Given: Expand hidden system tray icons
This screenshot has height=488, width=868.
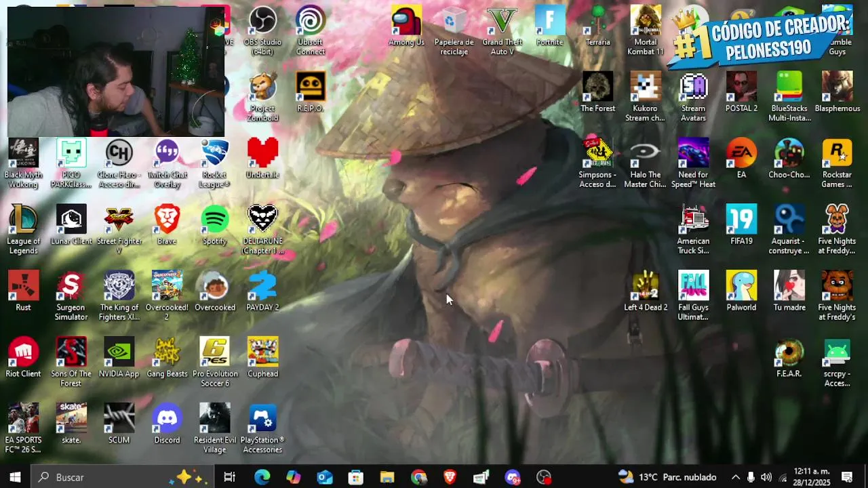Looking at the screenshot, I should [x=736, y=477].
